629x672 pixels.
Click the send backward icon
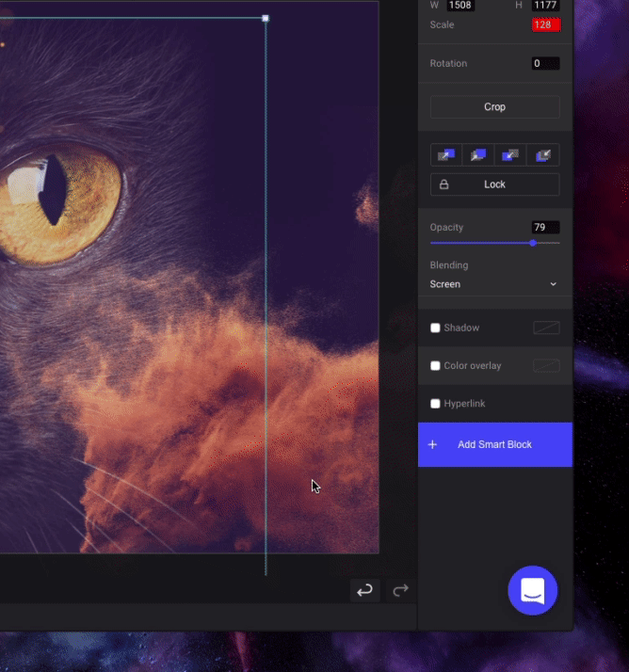(x=511, y=155)
